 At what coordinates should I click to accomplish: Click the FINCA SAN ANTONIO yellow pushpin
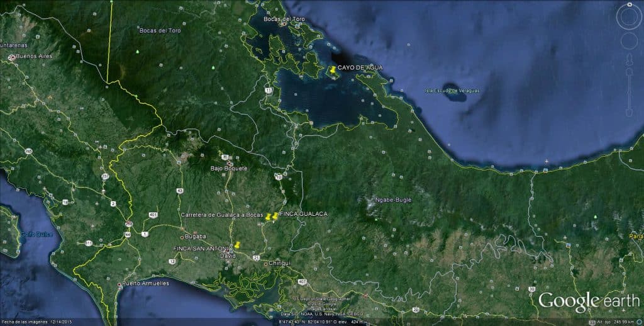coord(236,245)
